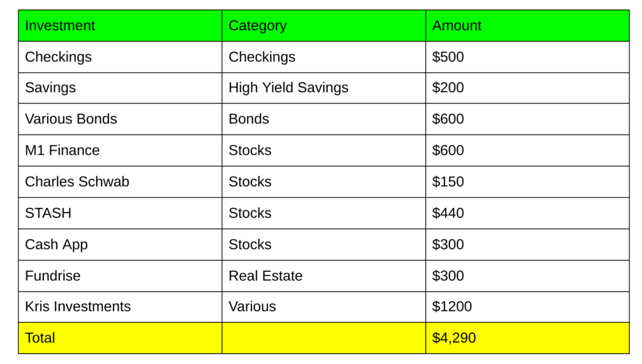
Task: Click the Real Estate category cell
Action: tap(265, 276)
